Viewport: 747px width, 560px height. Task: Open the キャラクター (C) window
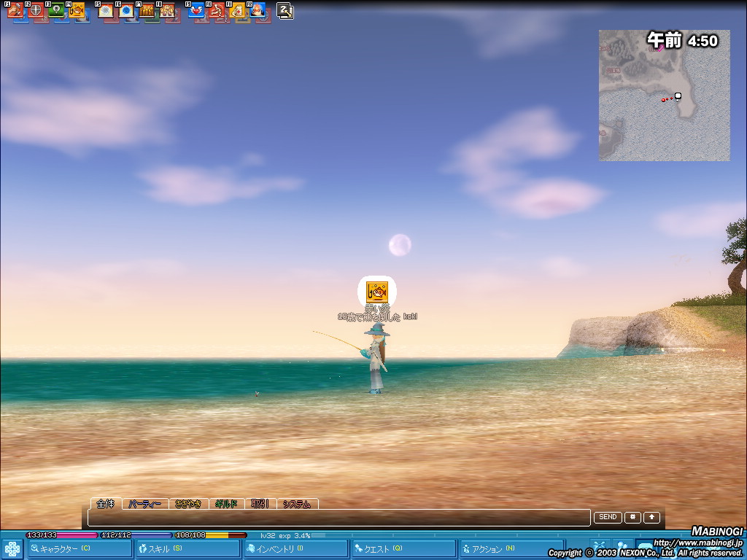tap(80, 549)
